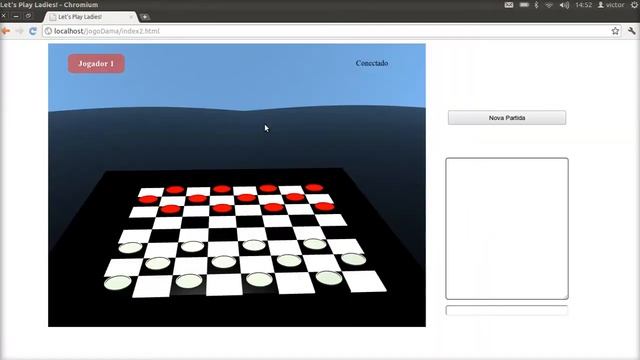Viewport: 640px width, 360px height.
Task: Open Bluetooth indicator in top panel
Action: (537, 5)
